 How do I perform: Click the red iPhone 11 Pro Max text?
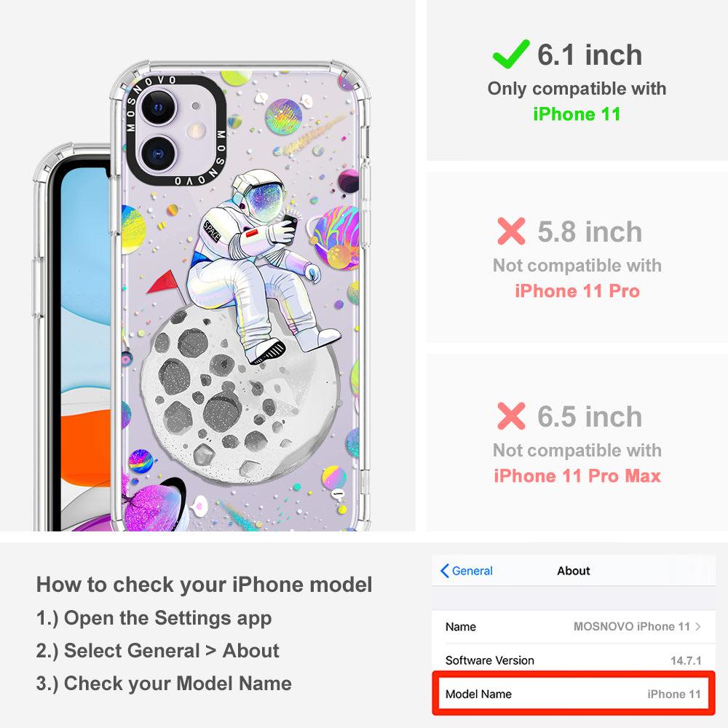point(577,476)
